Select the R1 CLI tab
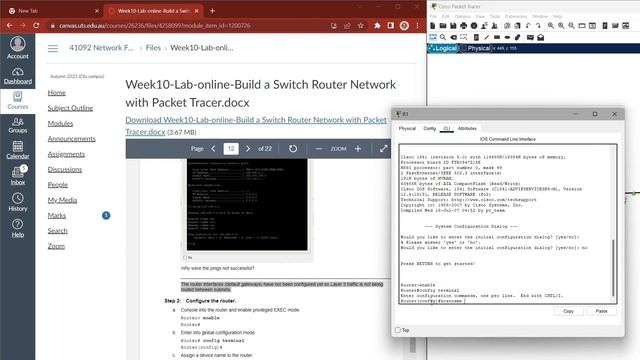640x360 pixels. tap(447, 129)
